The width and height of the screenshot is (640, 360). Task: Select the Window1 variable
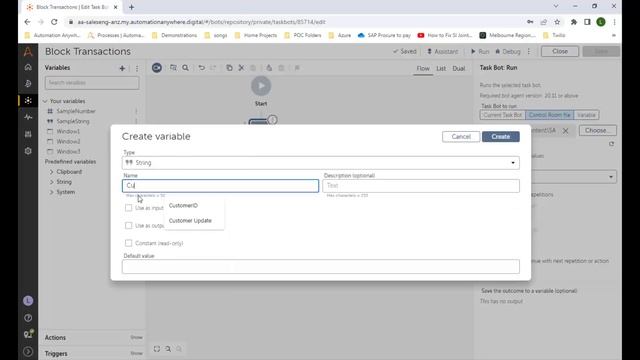[x=68, y=131]
